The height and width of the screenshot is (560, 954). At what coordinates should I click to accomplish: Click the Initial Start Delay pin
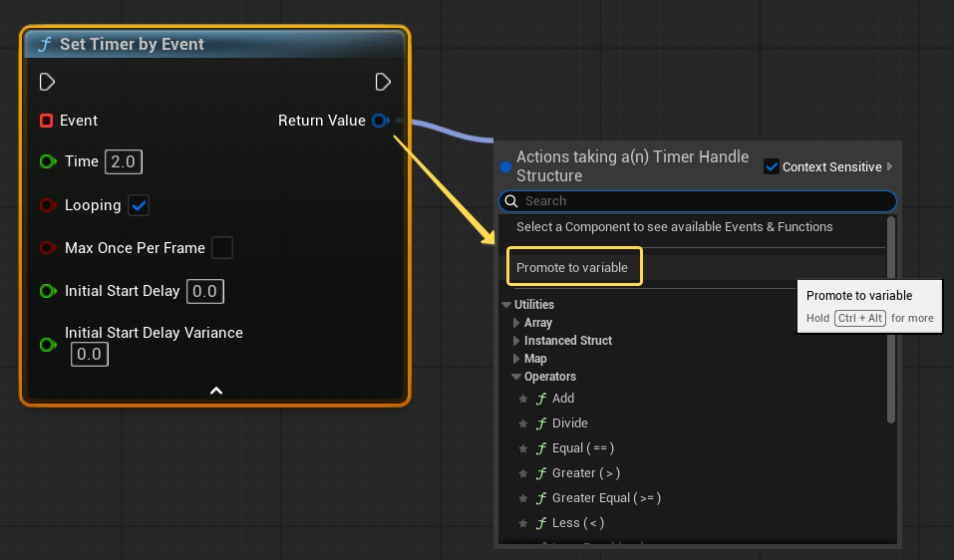(x=47, y=291)
